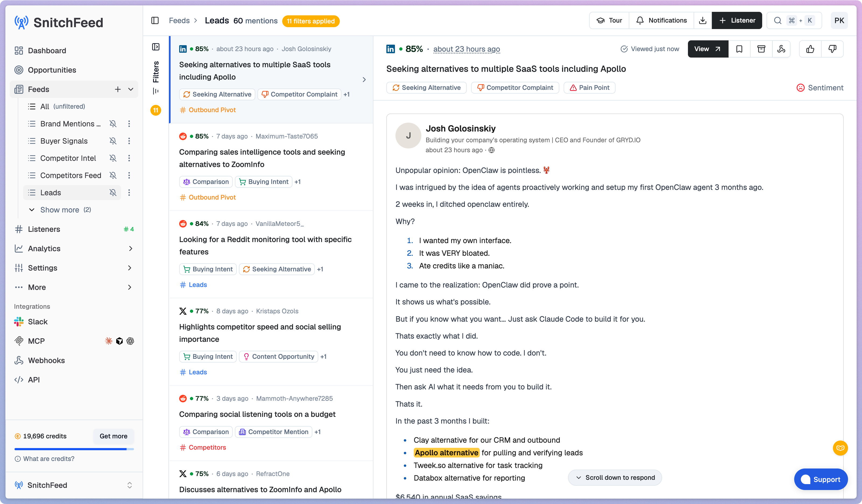Open the search box
This screenshot has width=862, height=504.
coord(794,20)
